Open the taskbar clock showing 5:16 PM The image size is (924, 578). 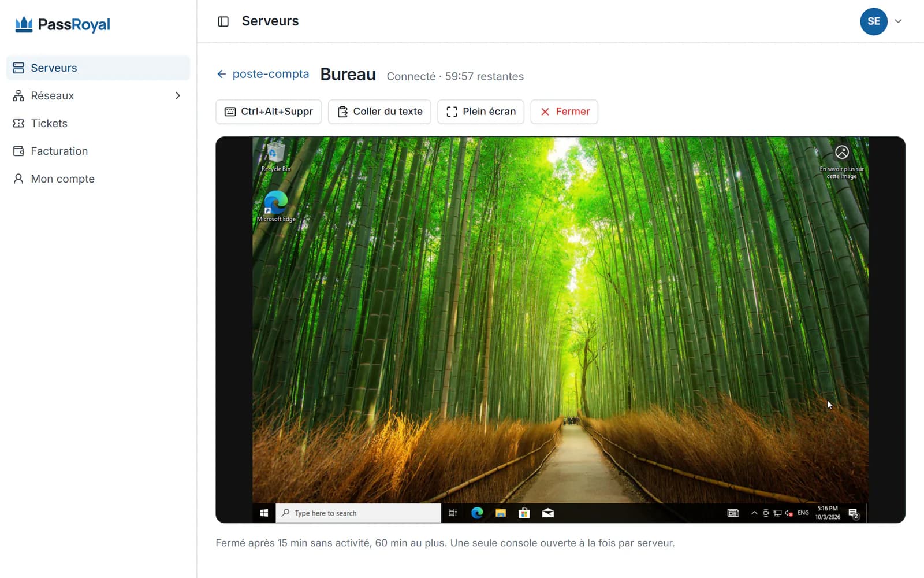828,513
